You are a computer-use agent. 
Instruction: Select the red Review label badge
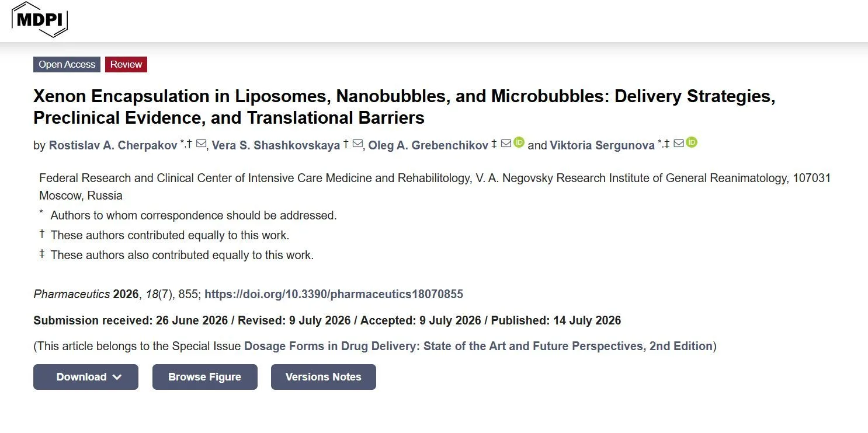[x=126, y=64]
